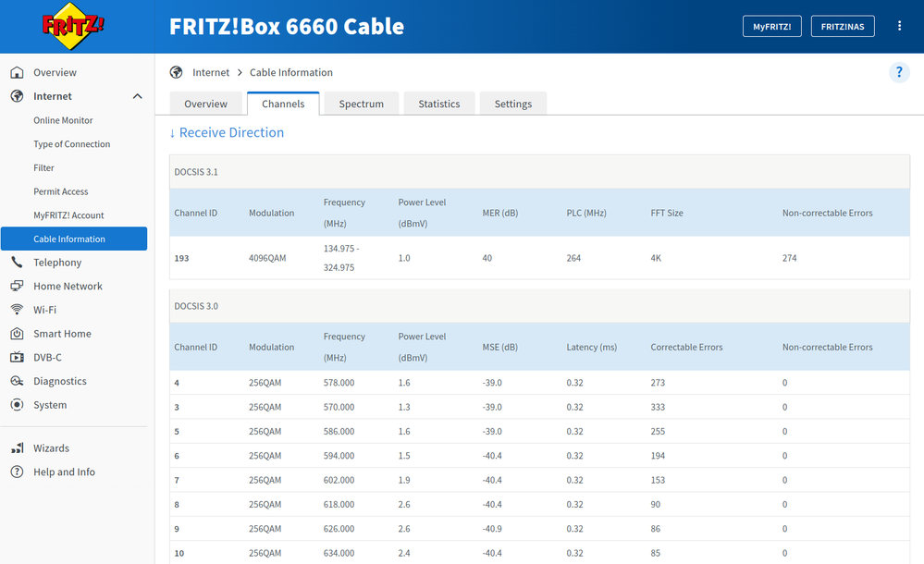Click the DVB-C icon in sidebar

click(17, 358)
